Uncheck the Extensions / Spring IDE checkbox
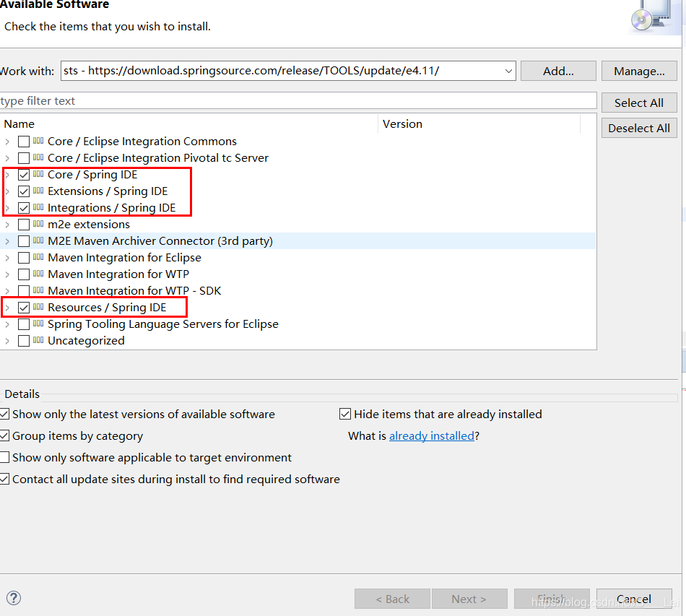The height and width of the screenshot is (616, 686). (24, 191)
